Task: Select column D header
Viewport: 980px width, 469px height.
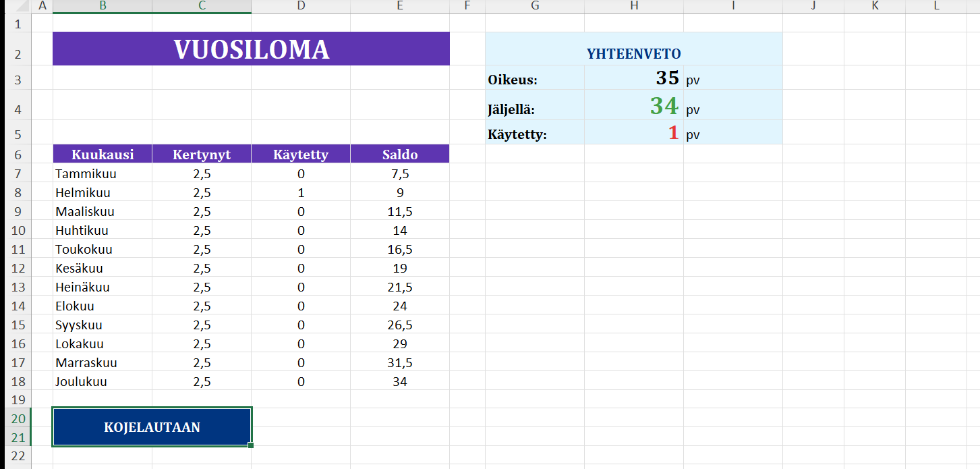Action: click(301, 6)
